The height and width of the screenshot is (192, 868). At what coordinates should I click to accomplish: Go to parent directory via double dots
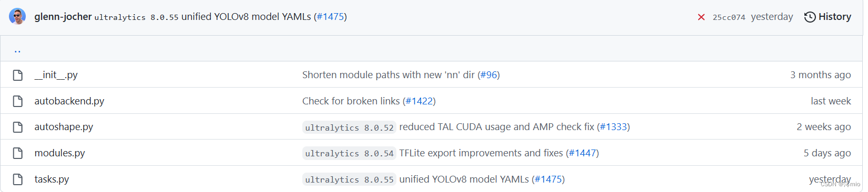coord(17,51)
